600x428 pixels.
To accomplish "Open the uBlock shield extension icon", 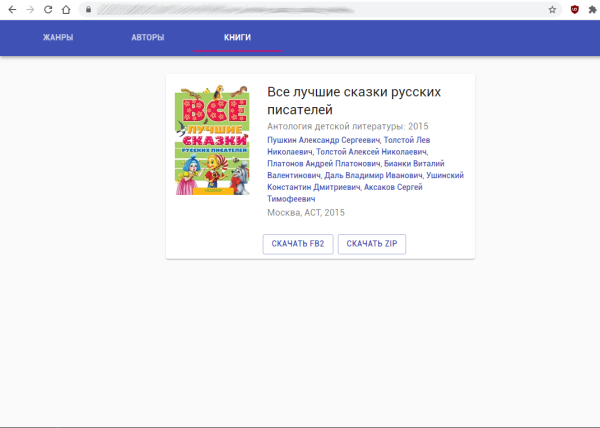I will (x=574, y=10).
